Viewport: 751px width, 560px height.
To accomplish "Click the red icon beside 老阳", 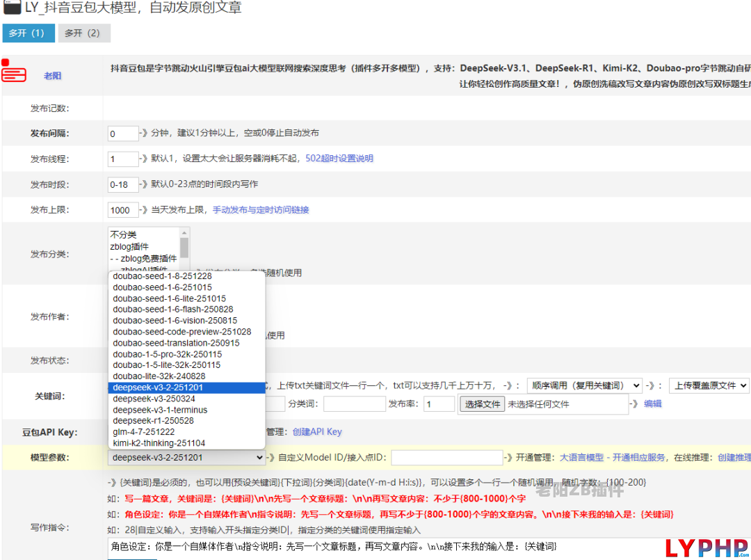I will click(x=13, y=72).
